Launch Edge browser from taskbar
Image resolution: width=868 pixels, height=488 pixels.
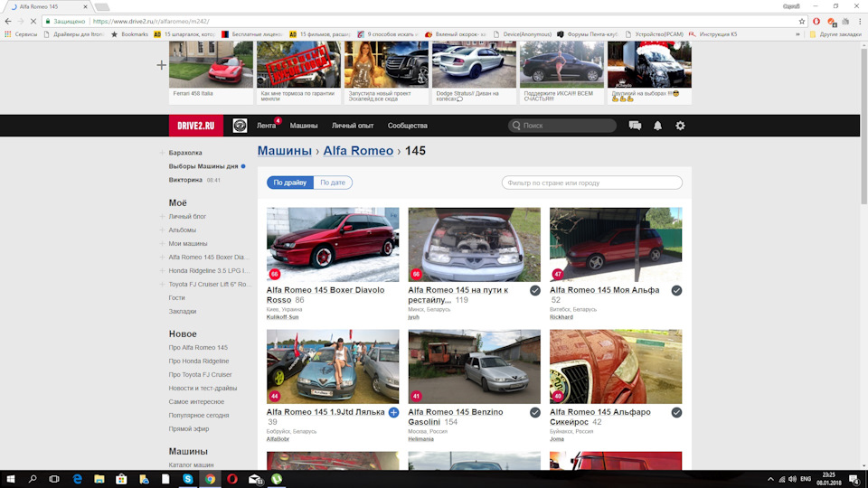(77, 479)
